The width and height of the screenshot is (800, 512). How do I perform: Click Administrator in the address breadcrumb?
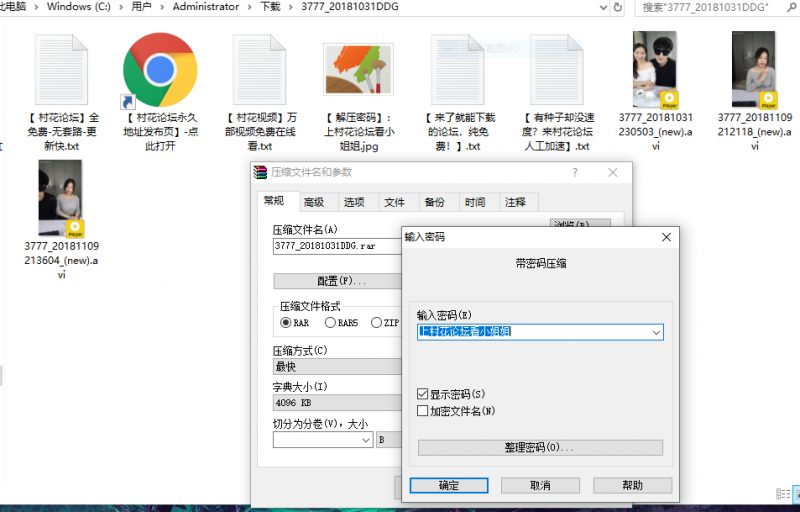click(x=206, y=7)
